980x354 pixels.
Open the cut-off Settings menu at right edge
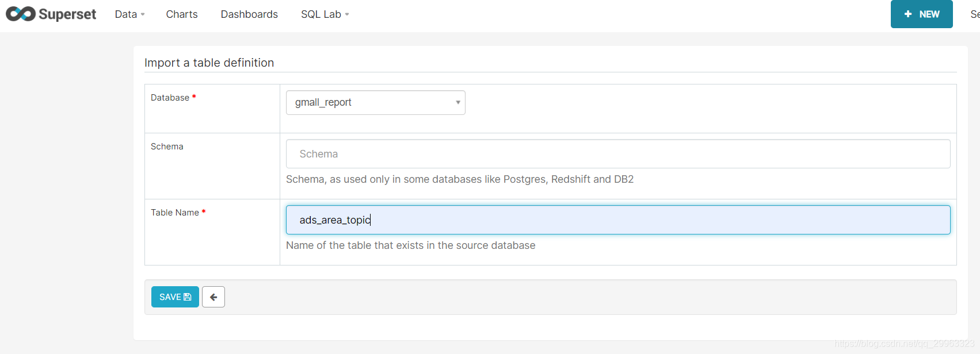(975, 14)
